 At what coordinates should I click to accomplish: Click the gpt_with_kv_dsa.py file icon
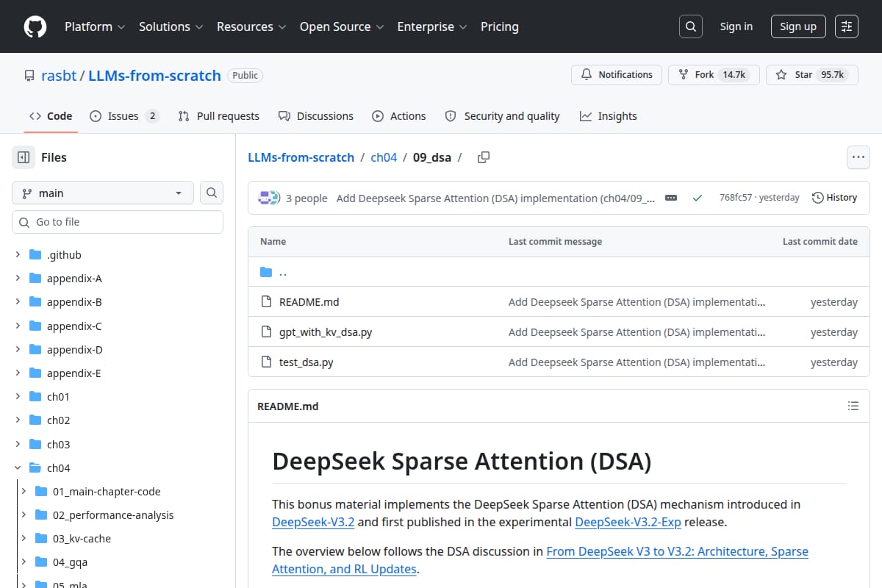pyautogui.click(x=266, y=332)
